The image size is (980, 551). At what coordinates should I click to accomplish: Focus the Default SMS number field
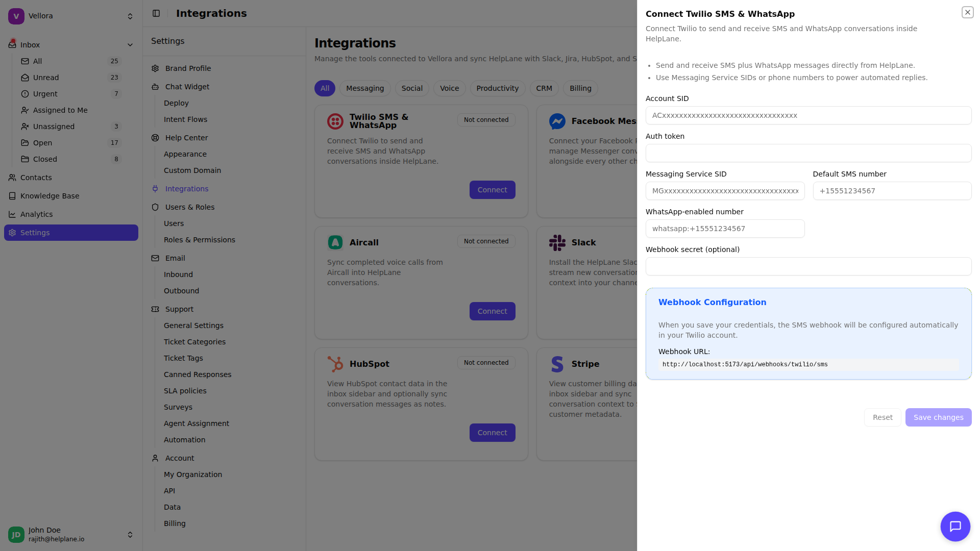pos(892,191)
